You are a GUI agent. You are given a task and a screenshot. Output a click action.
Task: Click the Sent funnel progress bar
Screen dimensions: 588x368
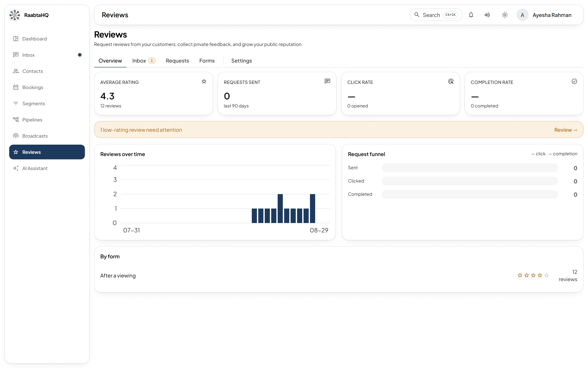470,168
